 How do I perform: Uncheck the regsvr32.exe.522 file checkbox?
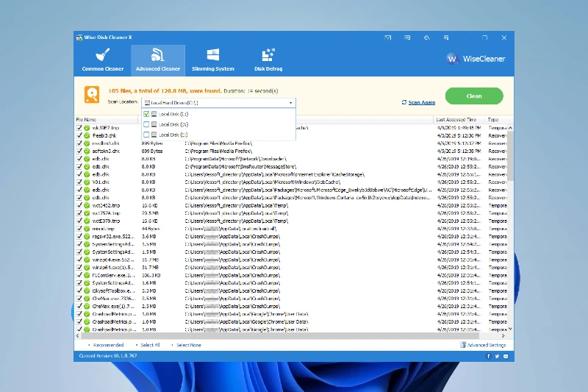click(79, 236)
